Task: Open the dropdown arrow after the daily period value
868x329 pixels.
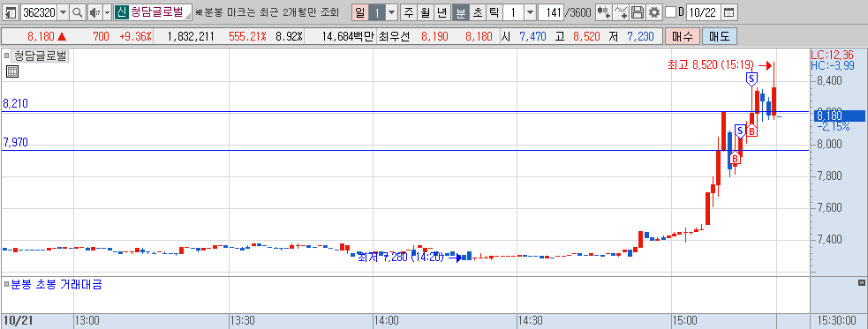Action: (391, 12)
